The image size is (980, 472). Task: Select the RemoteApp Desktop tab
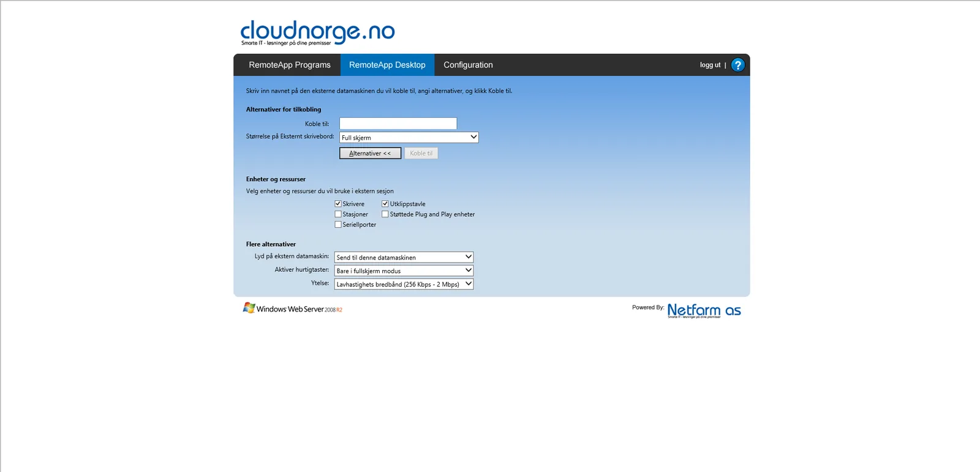(387, 65)
